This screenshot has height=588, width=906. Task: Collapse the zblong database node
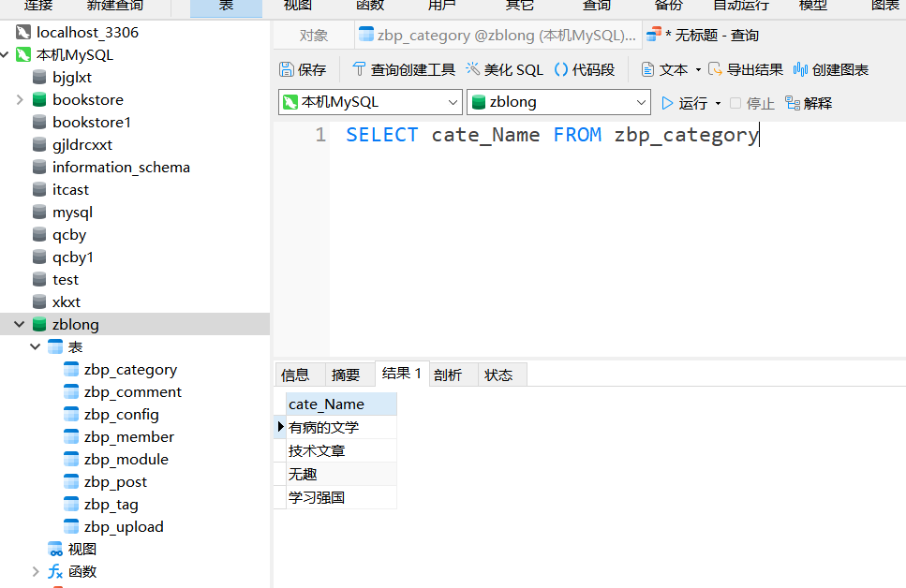[x=20, y=324]
